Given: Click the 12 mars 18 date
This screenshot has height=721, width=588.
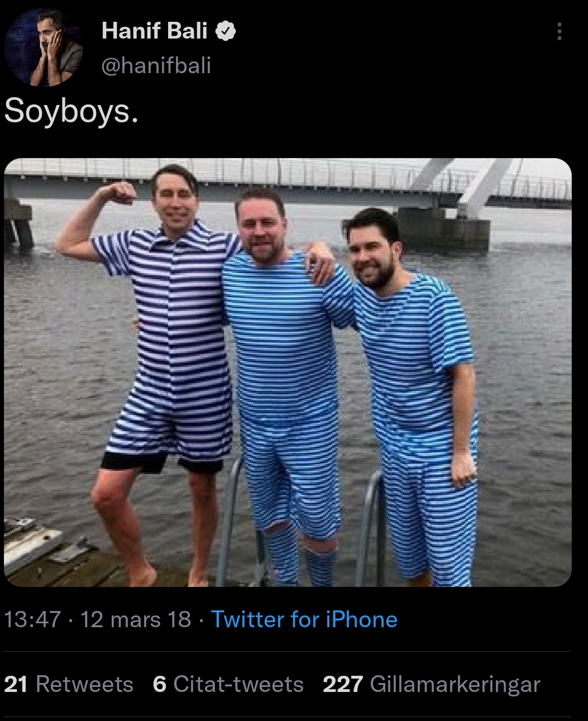Looking at the screenshot, I should point(136,619).
